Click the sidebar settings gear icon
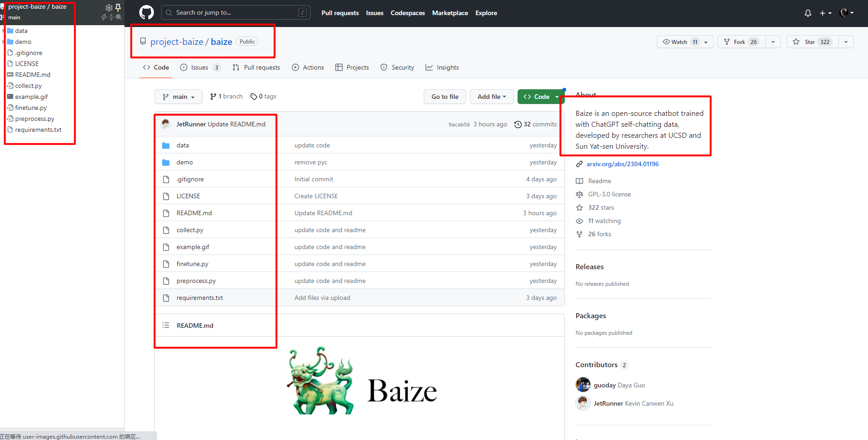868x440 pixels. 109,8
